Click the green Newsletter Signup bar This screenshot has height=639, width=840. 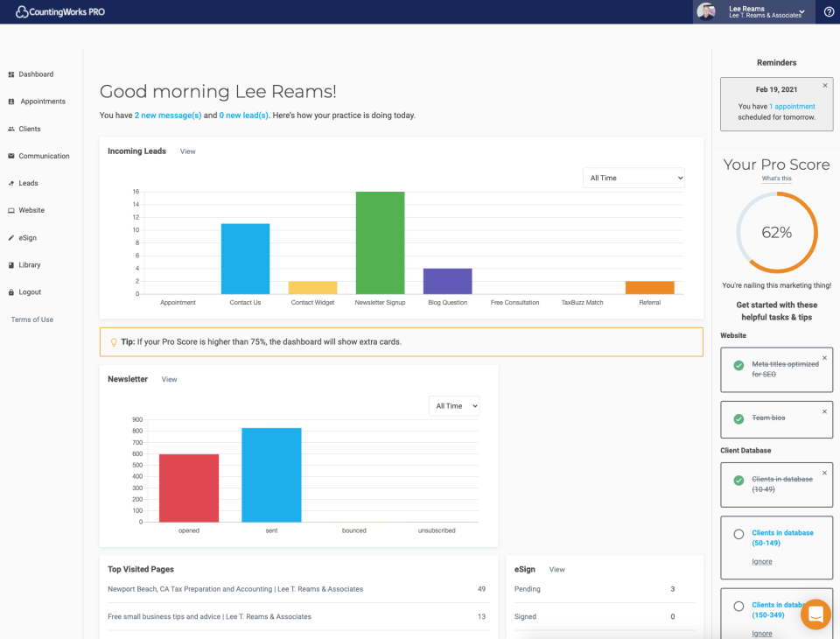coord(380,242)
